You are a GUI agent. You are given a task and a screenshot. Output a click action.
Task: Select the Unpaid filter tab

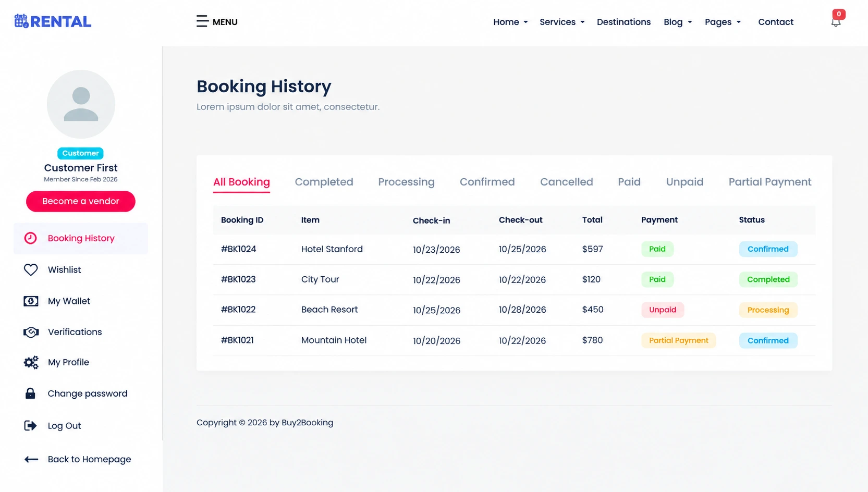point(684,182)
